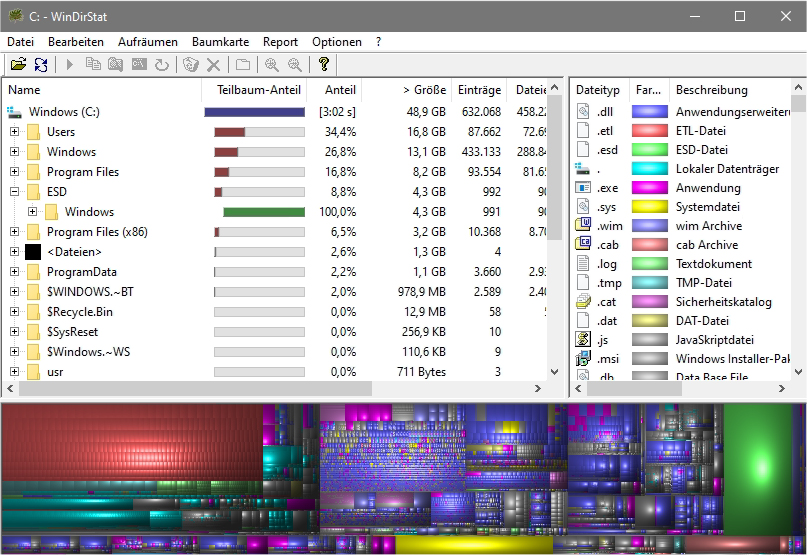Expand Program Files (x86) folder
807x555 pixels.
click(14, 232)
